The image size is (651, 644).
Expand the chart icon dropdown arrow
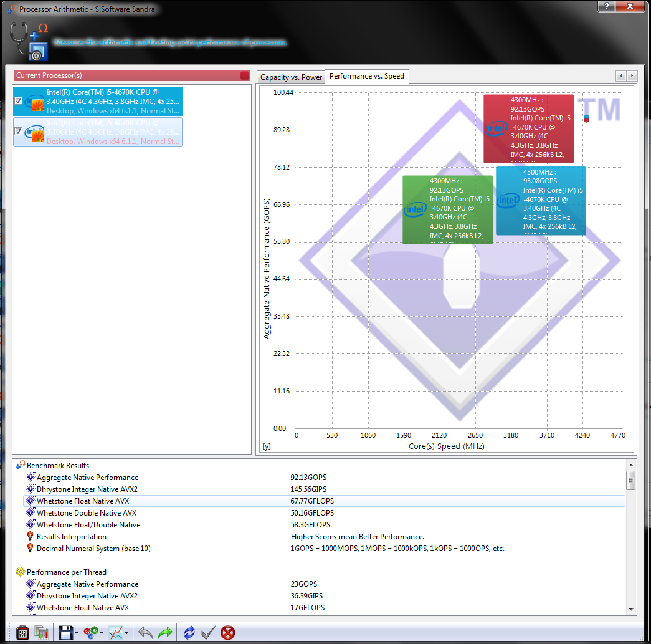[x=126, y=633]
